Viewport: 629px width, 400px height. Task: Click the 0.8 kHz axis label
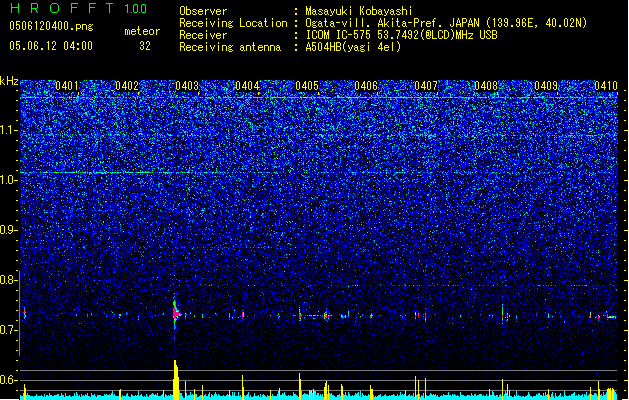9,280
